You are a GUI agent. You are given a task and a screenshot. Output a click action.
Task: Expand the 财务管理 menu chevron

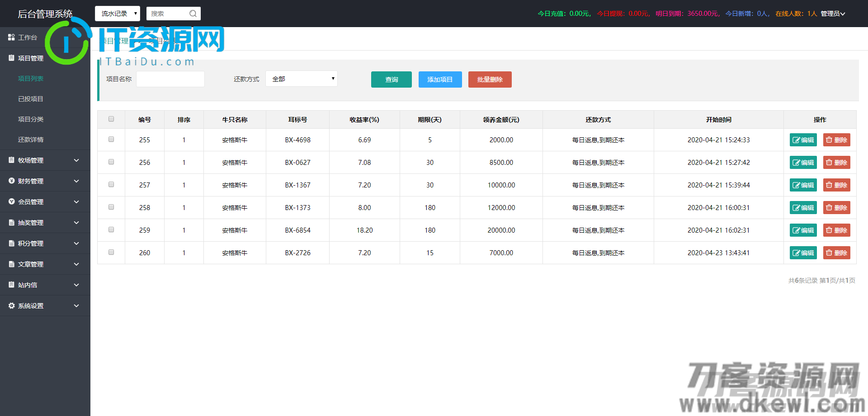point(76,181)
